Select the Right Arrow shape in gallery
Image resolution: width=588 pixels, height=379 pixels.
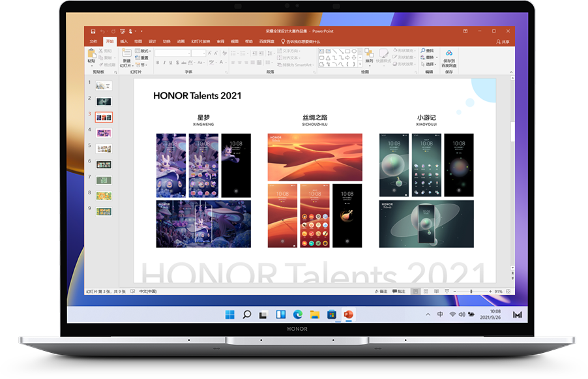[347, 58]
